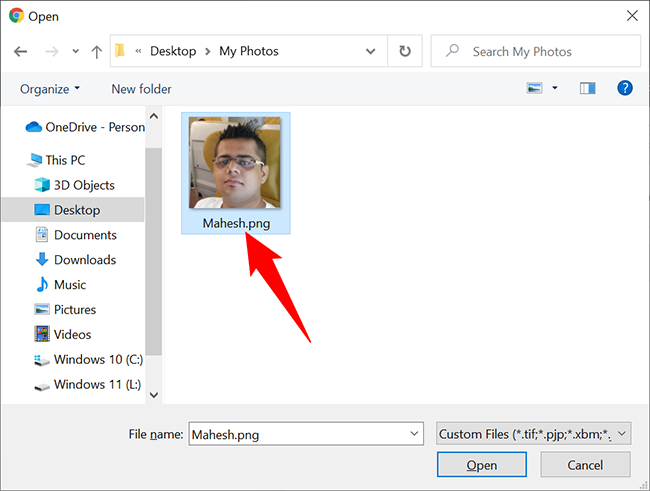Image resolution: width=650 pixels, height=491 pixels.
Task: Click the magnifier search icon
Action: click(x=452, y=51)
